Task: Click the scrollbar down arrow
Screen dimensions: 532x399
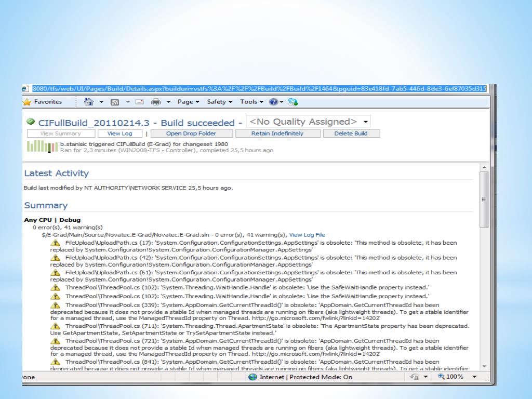Action: [x=484, y=366]
